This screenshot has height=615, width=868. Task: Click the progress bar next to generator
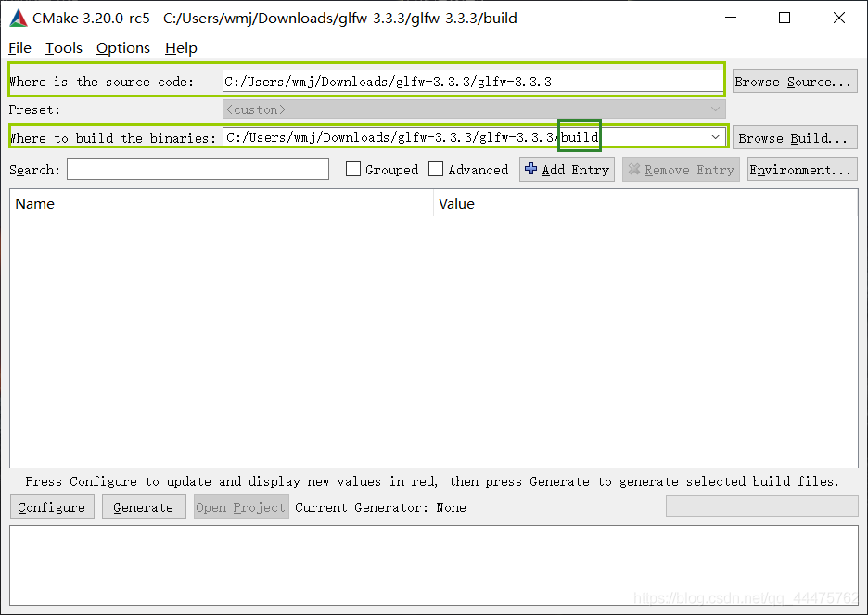(761, 506)
